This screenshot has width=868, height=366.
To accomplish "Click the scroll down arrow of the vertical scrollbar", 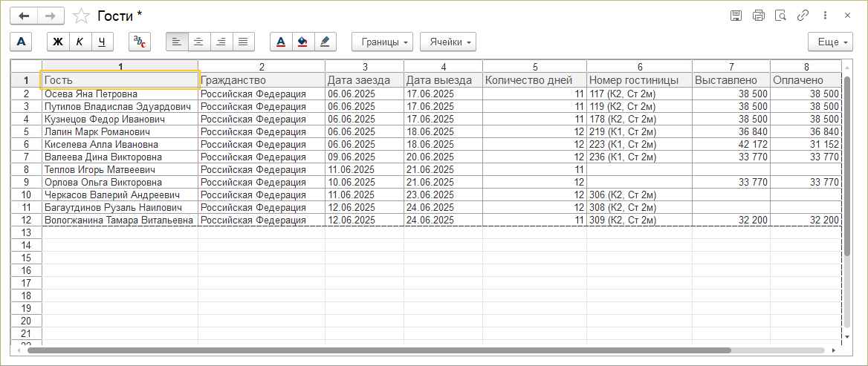I will 847,336.
